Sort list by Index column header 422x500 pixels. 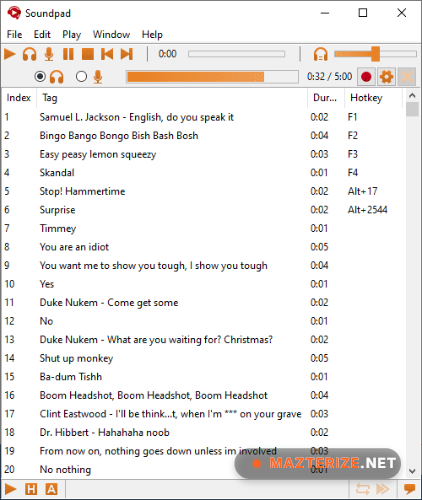coord(19,98)
